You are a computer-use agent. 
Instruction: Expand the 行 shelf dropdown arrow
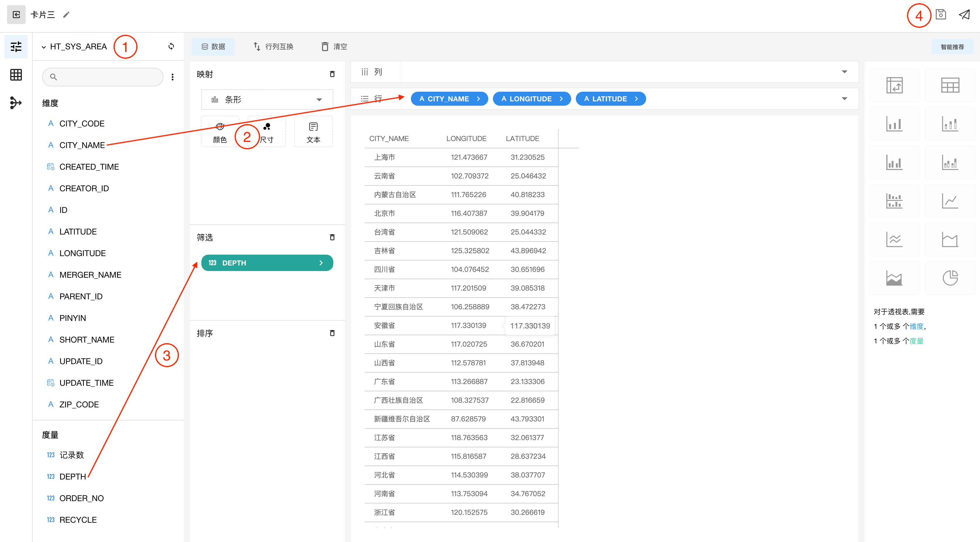[x=845, y=99]
